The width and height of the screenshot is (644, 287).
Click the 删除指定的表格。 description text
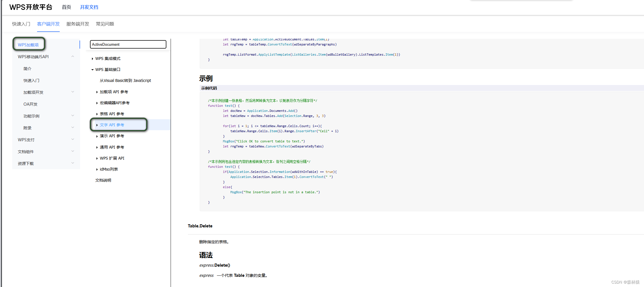(x=214, y=242)
